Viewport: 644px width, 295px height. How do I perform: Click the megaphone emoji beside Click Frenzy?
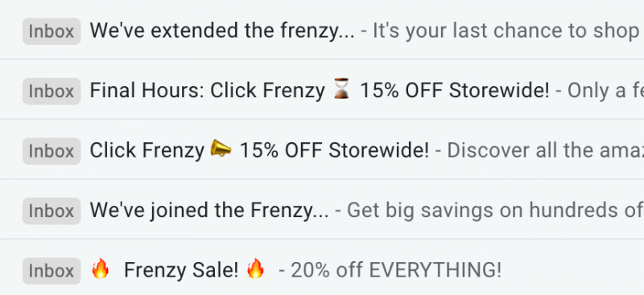click(221, 149)
